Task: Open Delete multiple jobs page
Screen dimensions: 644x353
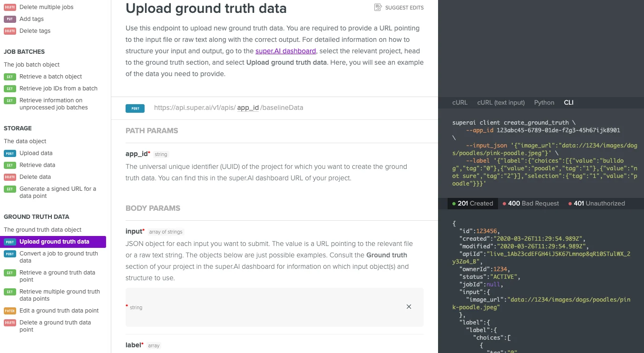Action: (47, 8)
